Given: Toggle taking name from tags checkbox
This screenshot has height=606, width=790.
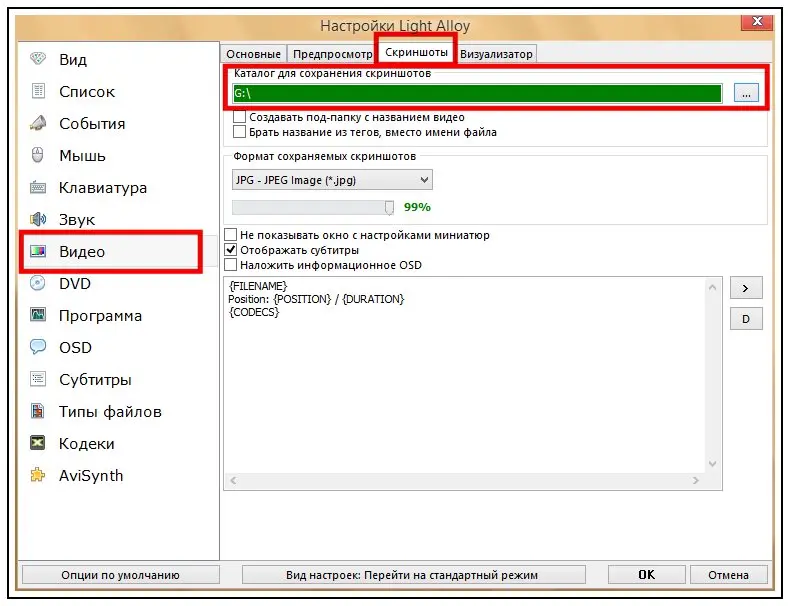Looking at the screenshot, I should (239, 132).
